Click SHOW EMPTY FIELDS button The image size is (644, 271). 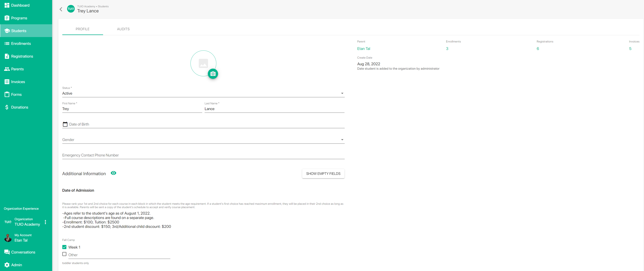point(323,174)
